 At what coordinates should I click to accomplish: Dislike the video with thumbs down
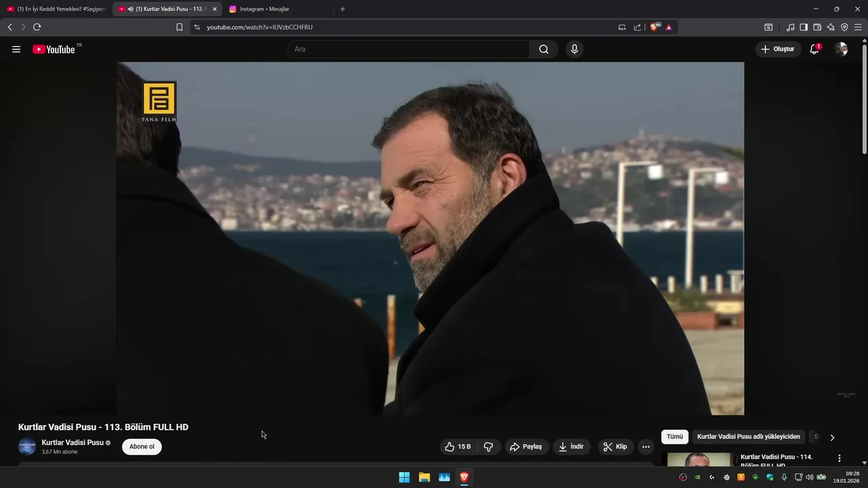pos(488,447)
